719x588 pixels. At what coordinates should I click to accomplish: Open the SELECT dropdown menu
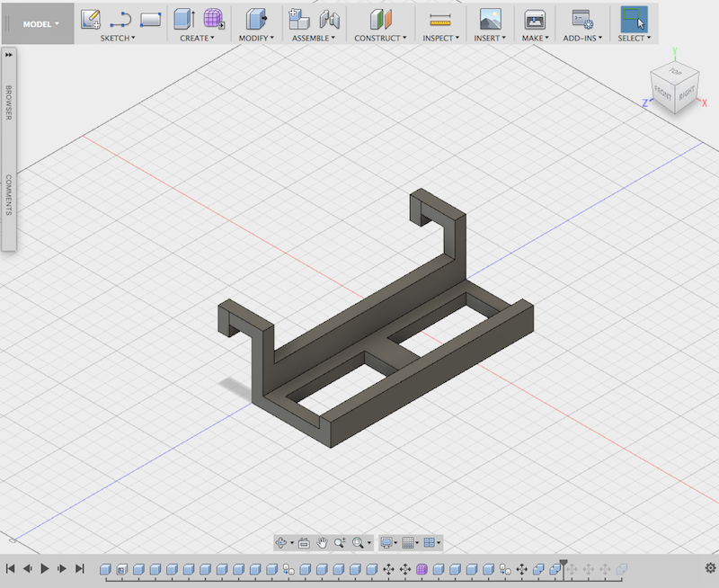click(635, 38)
